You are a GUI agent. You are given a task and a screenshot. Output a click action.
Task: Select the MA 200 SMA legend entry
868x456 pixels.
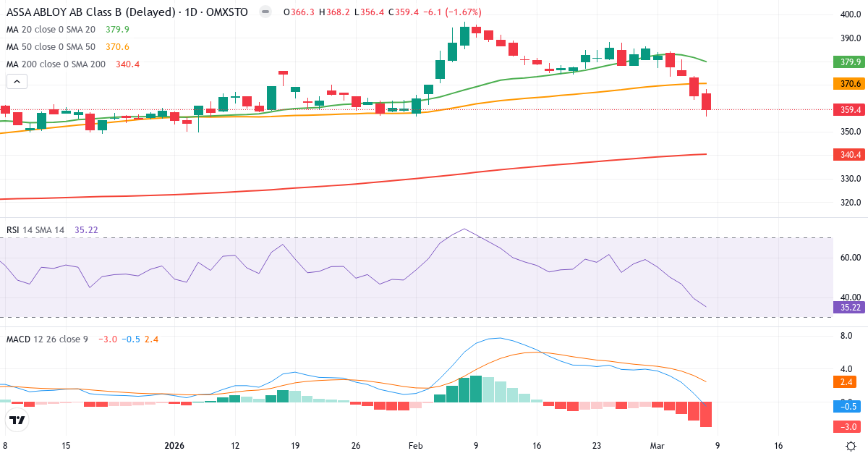pyautogui.click(x=56, y=64)
